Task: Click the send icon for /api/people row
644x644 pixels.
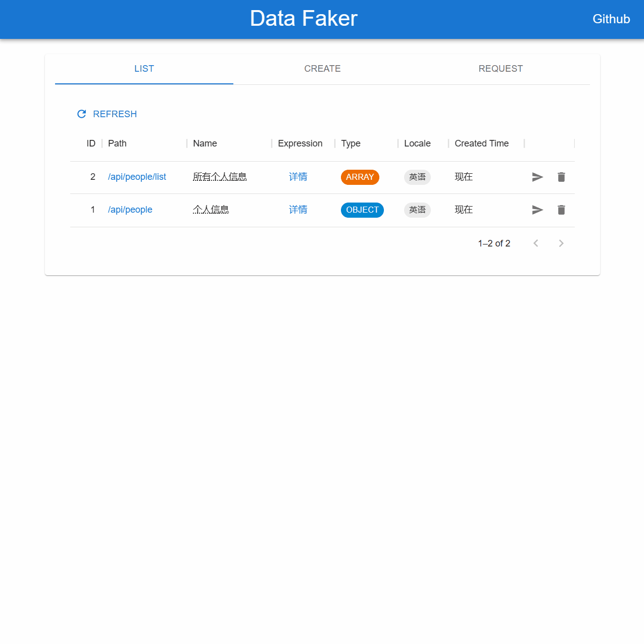Action: pos(537,210)
